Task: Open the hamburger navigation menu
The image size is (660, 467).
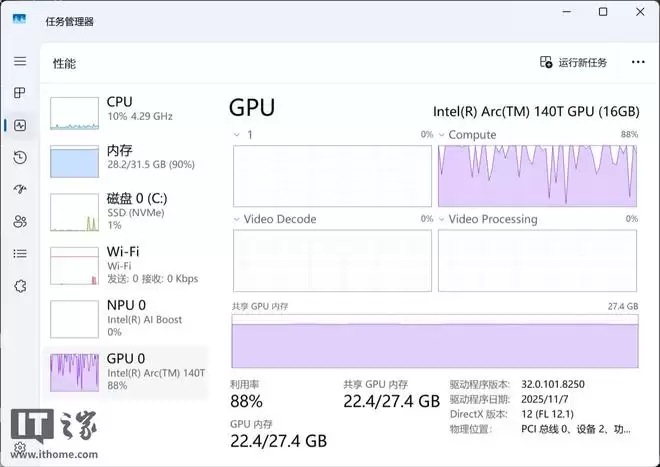Action: (x=19, y=61)
